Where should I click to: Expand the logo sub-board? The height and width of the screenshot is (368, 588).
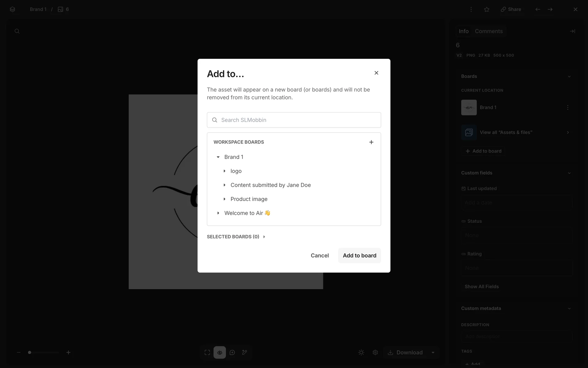coord(224,171)
